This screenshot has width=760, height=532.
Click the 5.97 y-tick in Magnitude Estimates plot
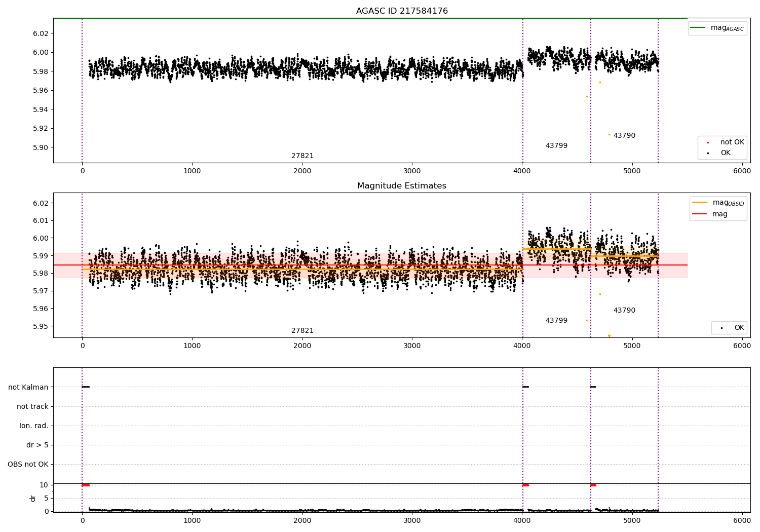click(x=41, y=291)
